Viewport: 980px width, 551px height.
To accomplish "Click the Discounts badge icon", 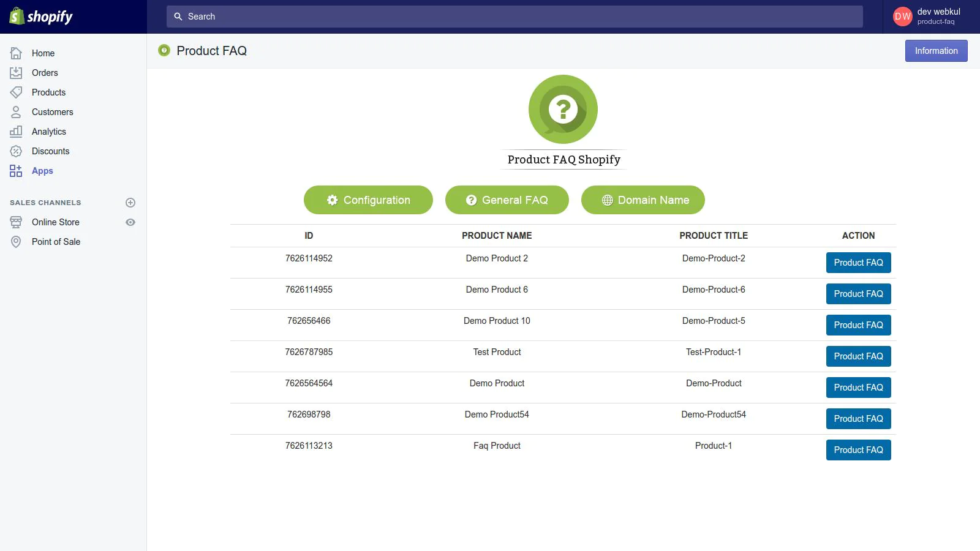I will click(16, 151).
